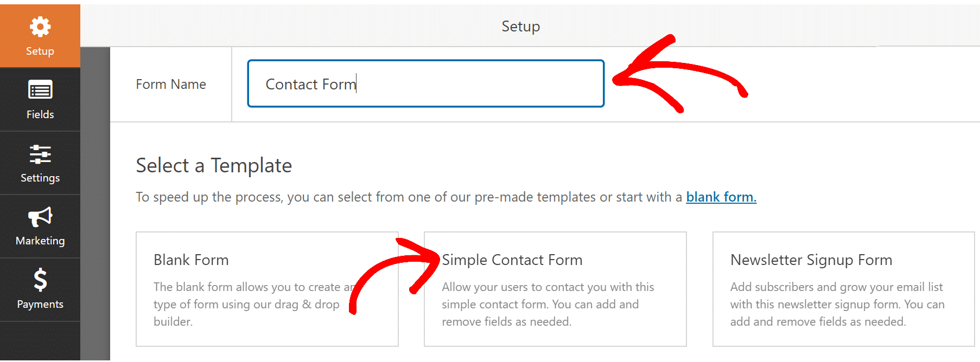Click the Settings sliders icon
The width and height of the screenshot is (980, 362).
pos(40,154)
